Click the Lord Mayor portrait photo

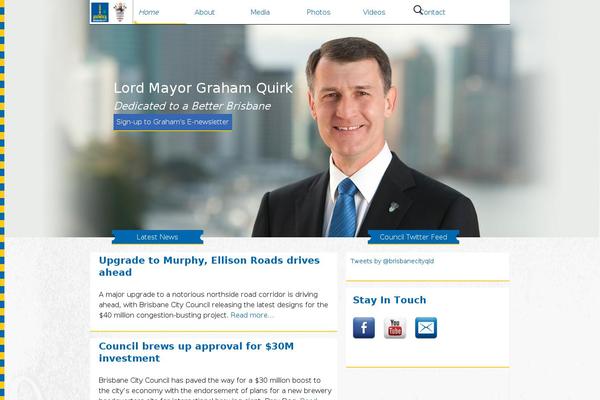point(365,137)
